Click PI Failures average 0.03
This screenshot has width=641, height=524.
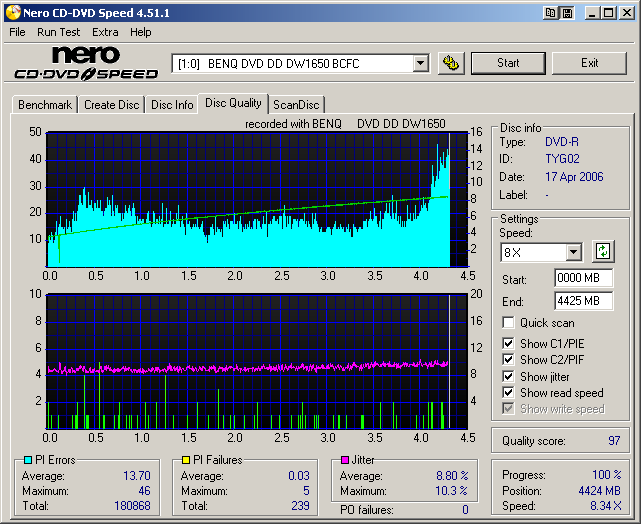point(299,476)
